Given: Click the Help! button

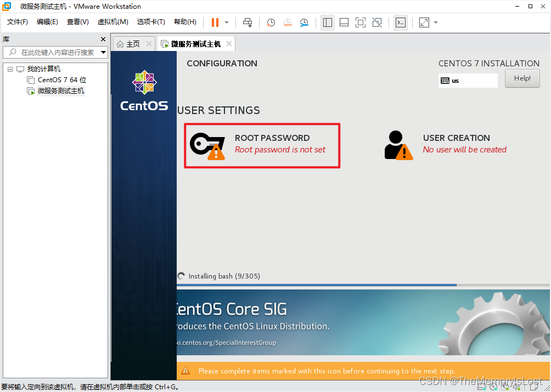Looking at the screenshot, I should tap(522, 78).
